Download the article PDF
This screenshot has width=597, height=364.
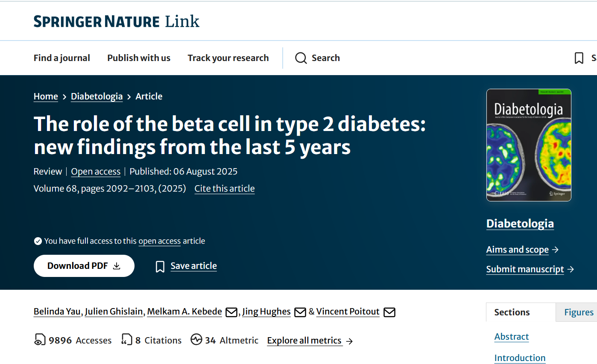tap(84, 266)
